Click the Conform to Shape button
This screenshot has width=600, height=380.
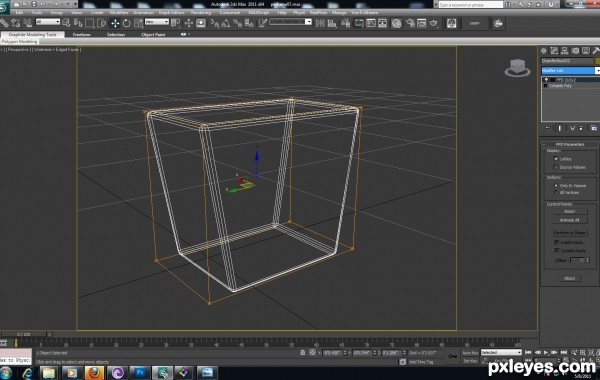tap(569, 233)
